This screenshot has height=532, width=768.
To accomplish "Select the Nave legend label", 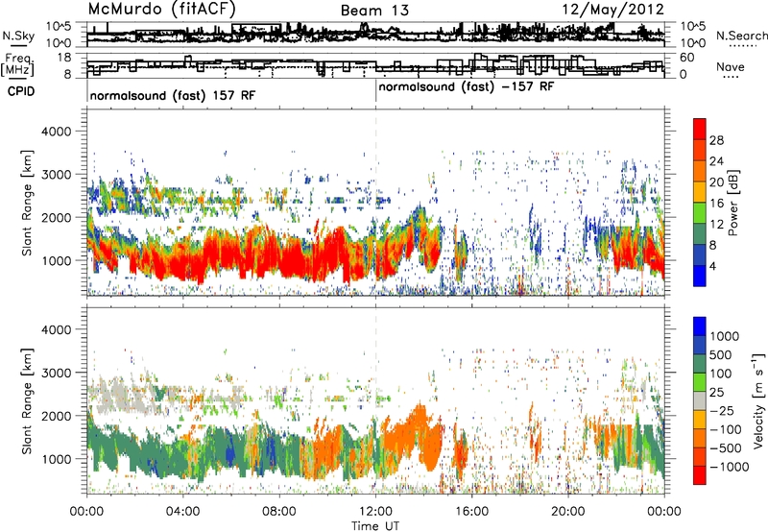I will point(731,66).
